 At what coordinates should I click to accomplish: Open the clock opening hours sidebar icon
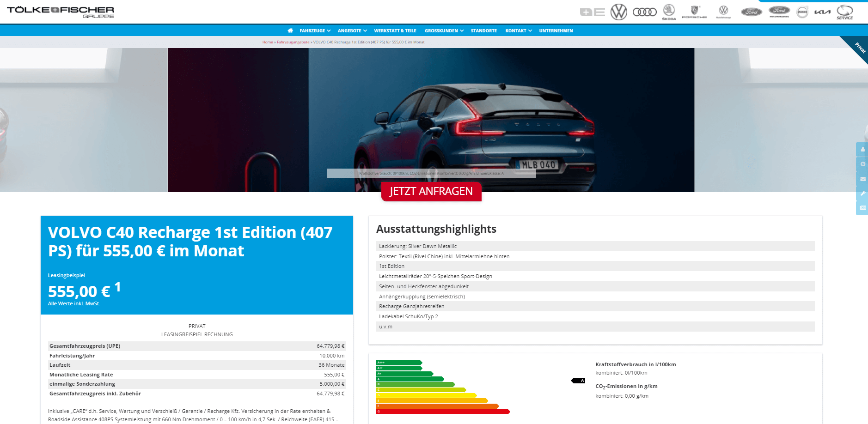[x=862, y=164]
